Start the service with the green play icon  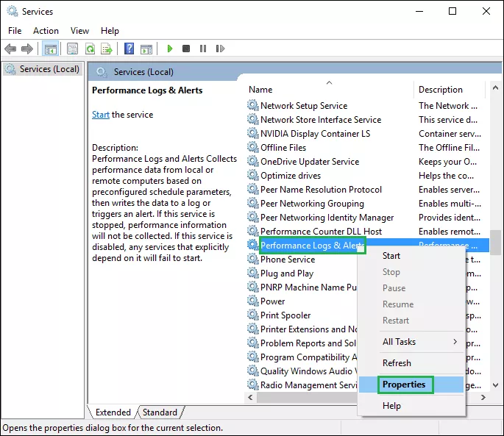(170, 49)
